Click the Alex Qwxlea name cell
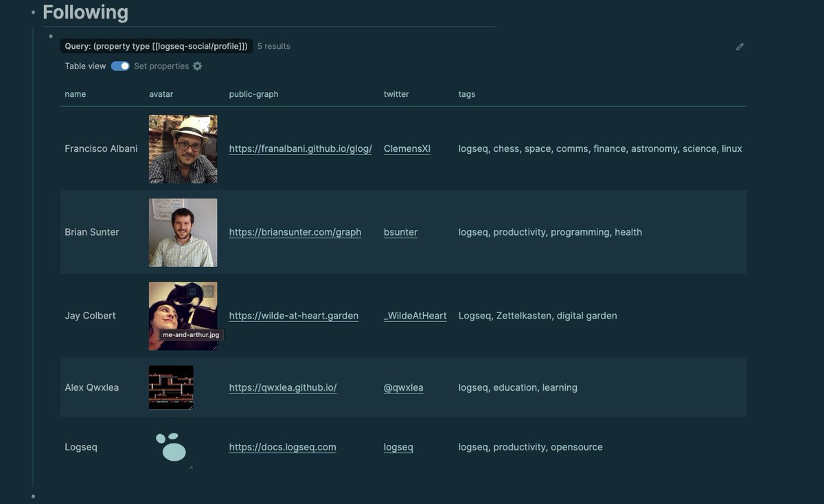The height and width of the screenshot is (504, 824). coord(92,387)
